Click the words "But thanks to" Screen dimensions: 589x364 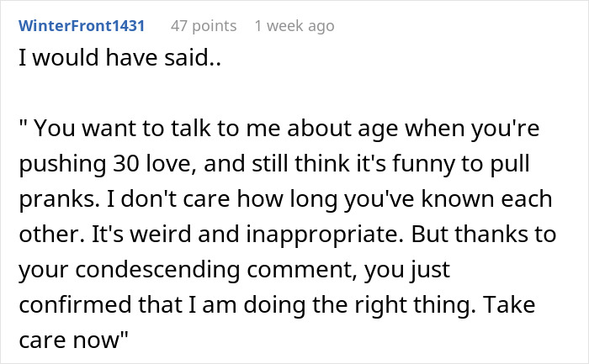coord(484,234)
